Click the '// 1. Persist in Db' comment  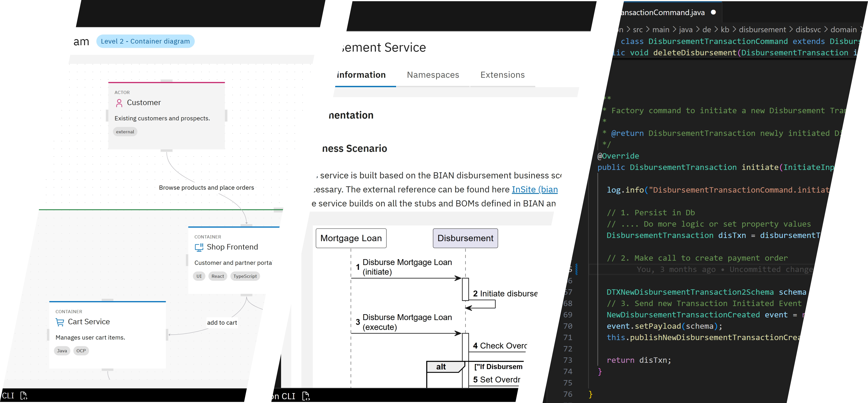pos(651,213)
